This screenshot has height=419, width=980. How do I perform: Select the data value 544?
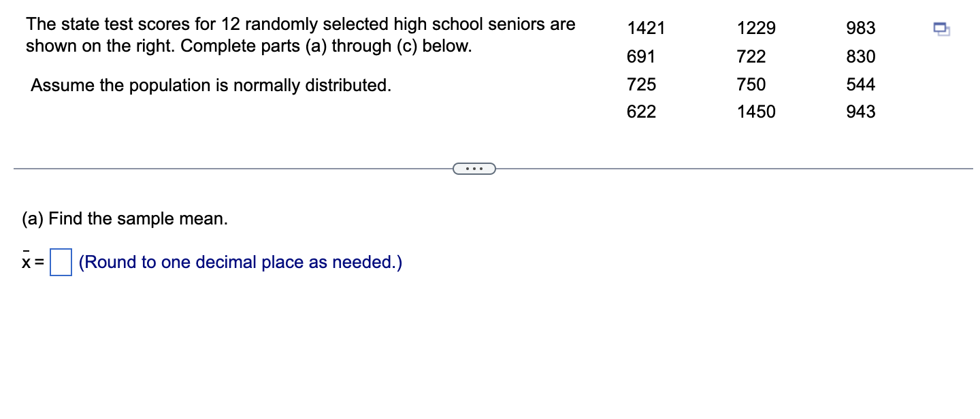click(861, 84)
